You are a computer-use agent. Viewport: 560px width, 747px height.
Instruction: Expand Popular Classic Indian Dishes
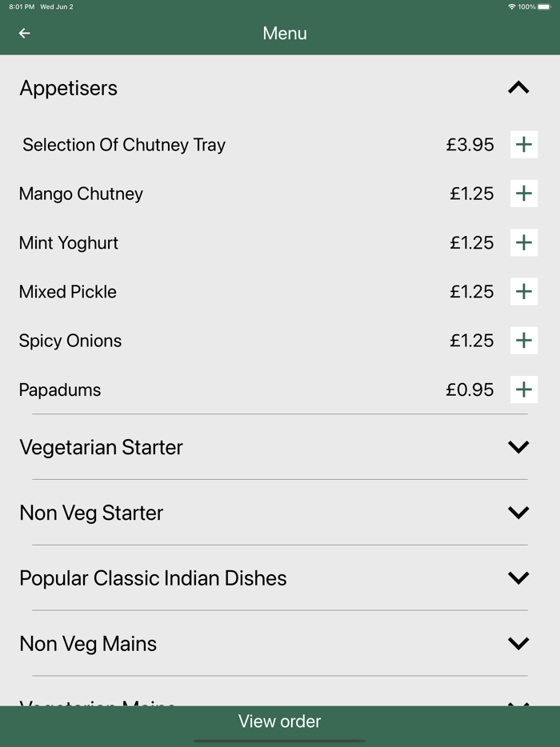[518, 577]
